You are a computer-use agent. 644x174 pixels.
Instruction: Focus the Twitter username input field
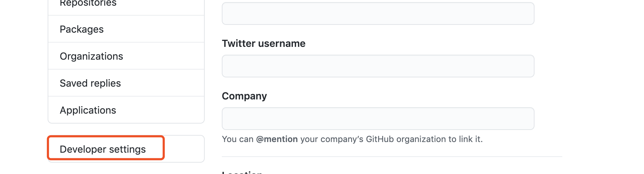click(x=378, y=66)
